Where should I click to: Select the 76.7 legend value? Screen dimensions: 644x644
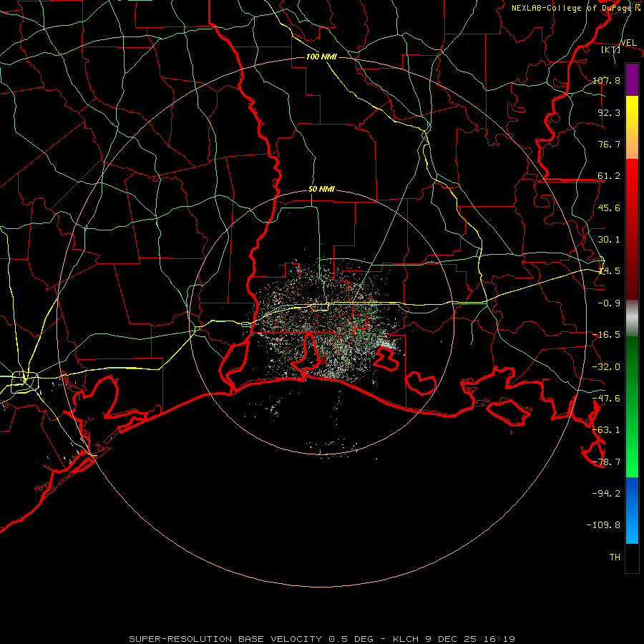(609, 144)
